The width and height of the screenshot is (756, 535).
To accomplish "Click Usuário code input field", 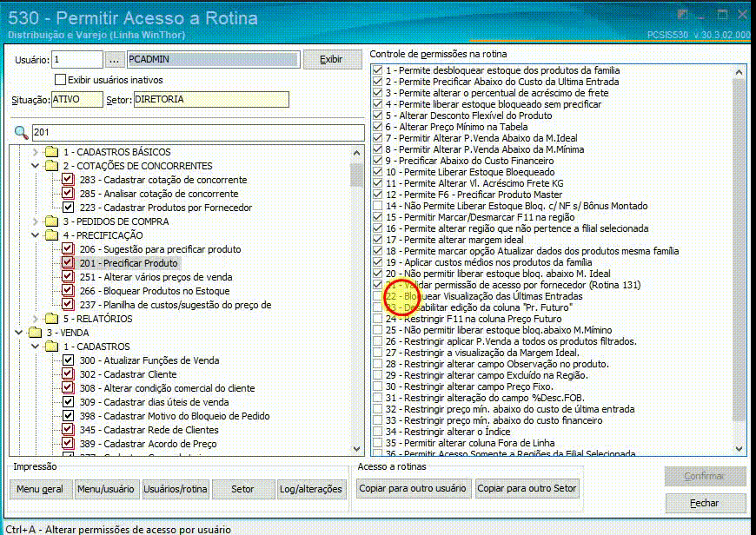I will point(77,60).
